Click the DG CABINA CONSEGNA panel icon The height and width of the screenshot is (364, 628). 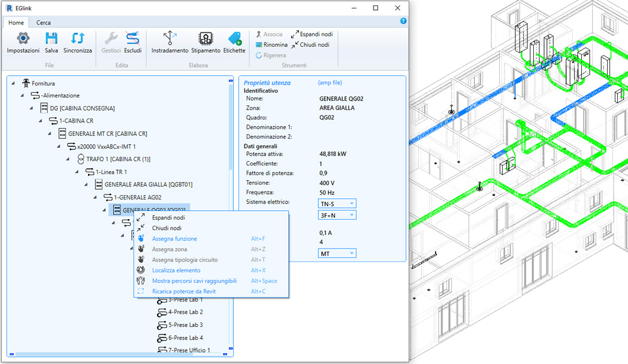pyautogui.click(x=44, y=108)
